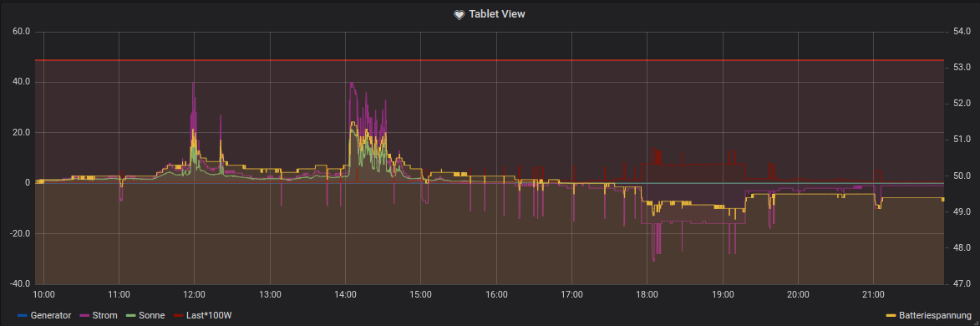
Task: Toggle the Sonne series label in legend
Action: coord(153,315)
